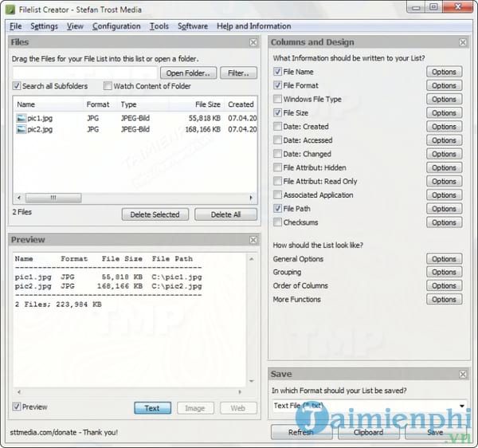Close the Files panel with its X icon
Viewport: 478px width, 448px height.
(253, 42)
